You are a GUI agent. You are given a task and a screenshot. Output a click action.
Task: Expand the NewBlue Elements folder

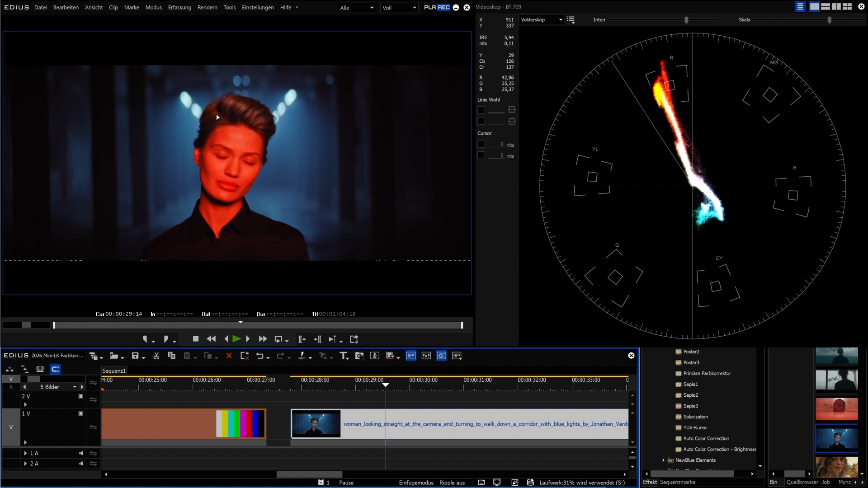coord(663,460)
